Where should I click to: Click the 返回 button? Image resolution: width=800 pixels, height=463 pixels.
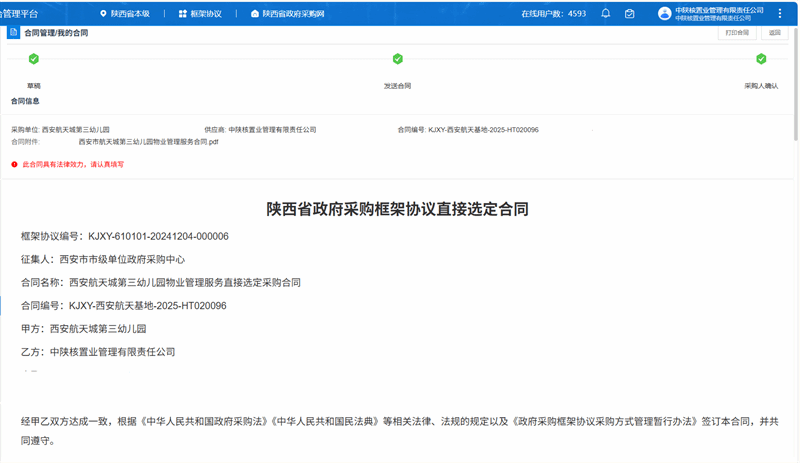click(x=775, y=33)
